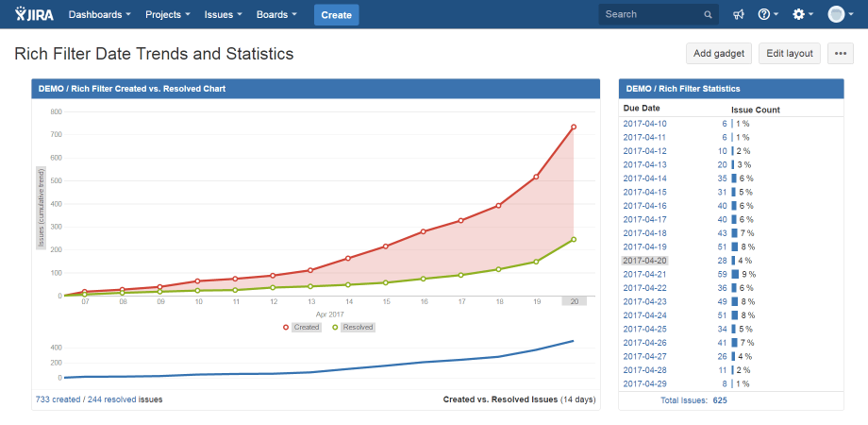Expand the Dashboards dropdown
Screen dimensions: 868x425
[99, 15]
